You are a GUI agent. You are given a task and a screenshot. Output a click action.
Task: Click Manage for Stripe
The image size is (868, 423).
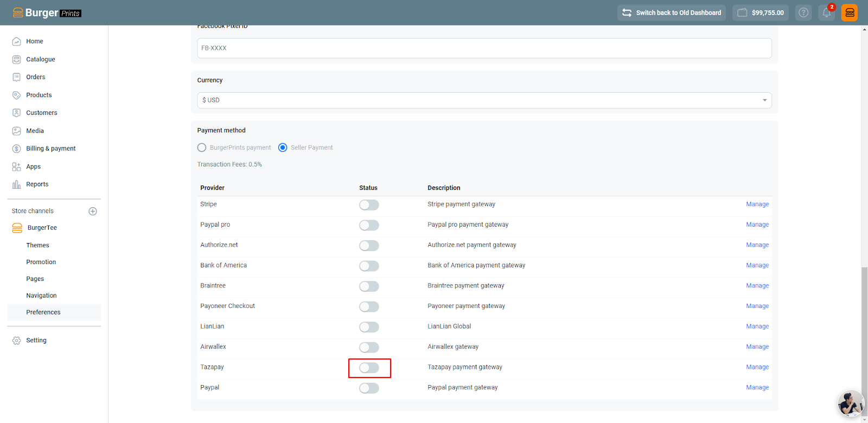(757, 204)
